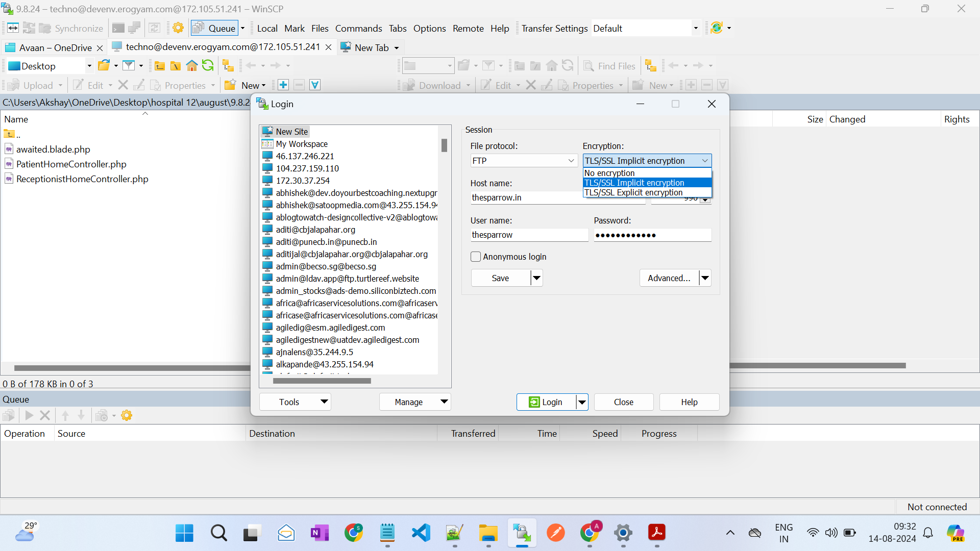
Task: Open Visual Studio Code from taskbar
Action: pos(421,533)
